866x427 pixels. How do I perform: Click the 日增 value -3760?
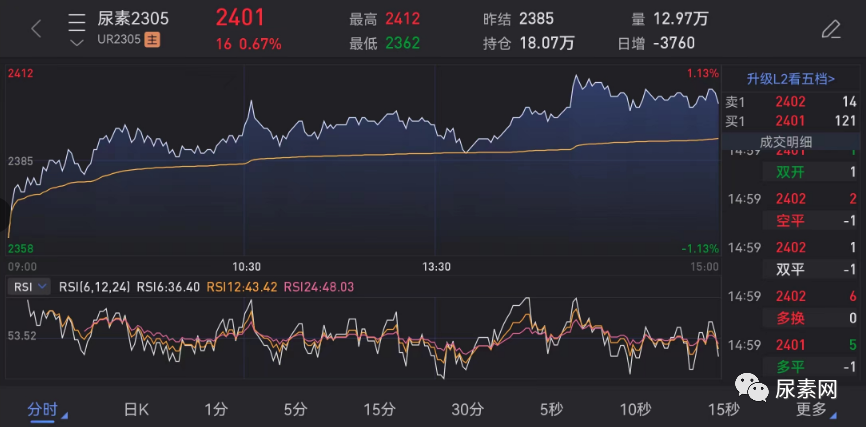(674, 43)
